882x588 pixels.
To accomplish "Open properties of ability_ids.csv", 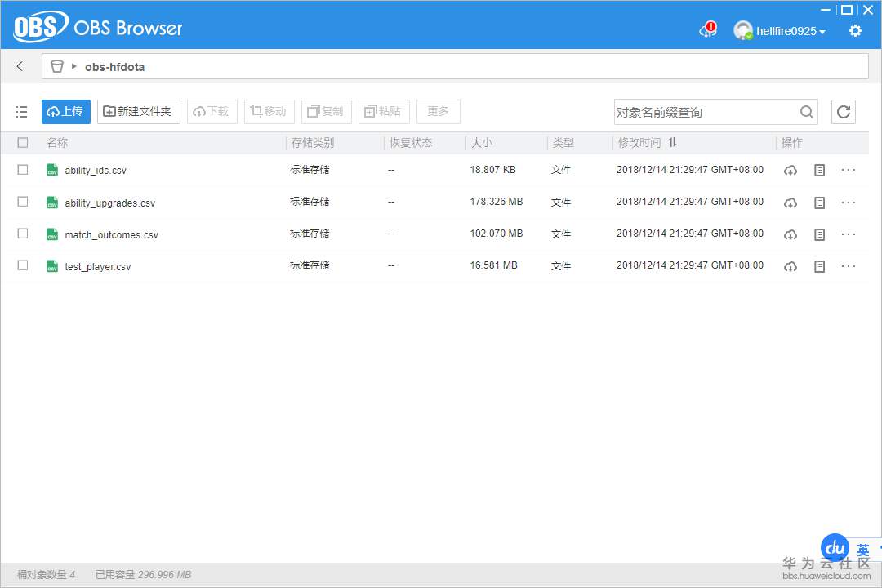I will pyautogui.click(x=820, y=170).
